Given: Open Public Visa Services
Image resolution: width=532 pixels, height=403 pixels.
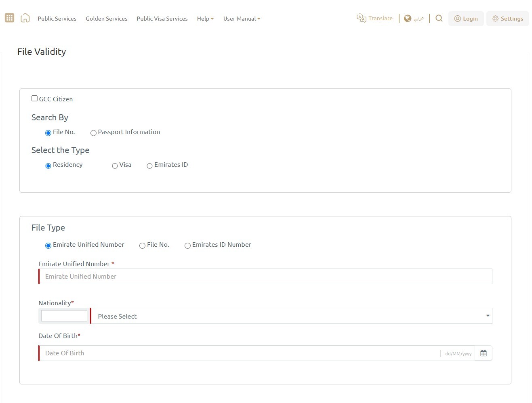Looking at the screenshot, I should click(x=162, y=19).
